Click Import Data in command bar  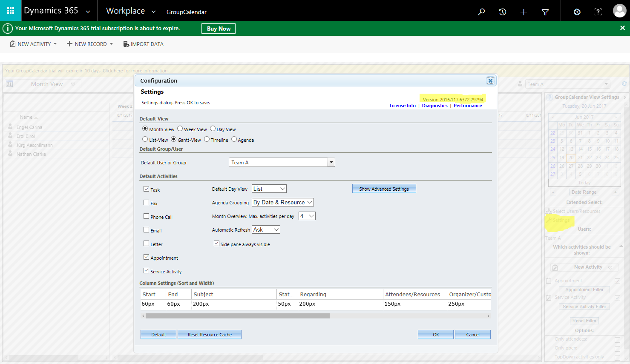[x=144, y=44]
